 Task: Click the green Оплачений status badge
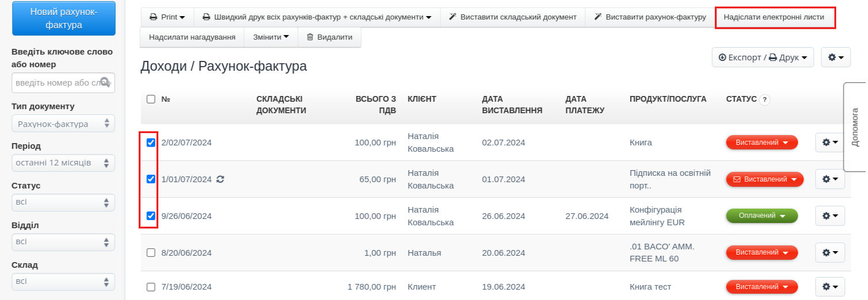(762, 216)
